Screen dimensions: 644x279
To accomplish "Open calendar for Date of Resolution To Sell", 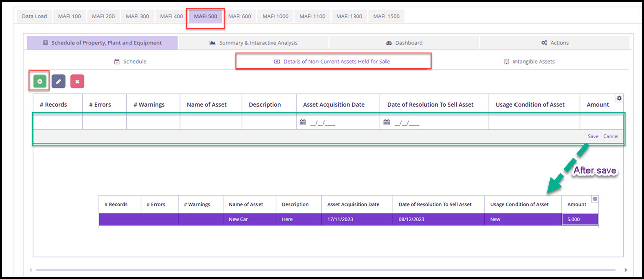I will (x=387, y=122).
